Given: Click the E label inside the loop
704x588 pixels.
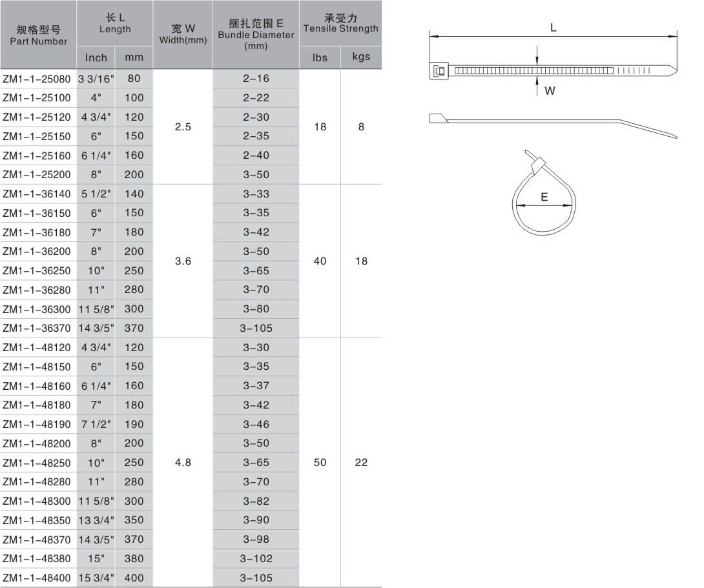Looking at the screenshot, I should coord(544,198).
